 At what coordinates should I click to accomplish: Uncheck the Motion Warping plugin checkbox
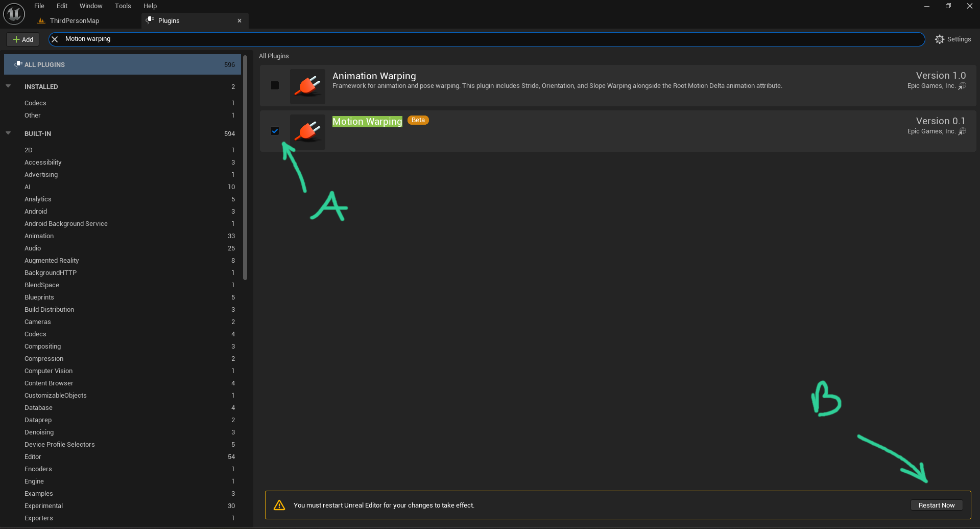275,131
